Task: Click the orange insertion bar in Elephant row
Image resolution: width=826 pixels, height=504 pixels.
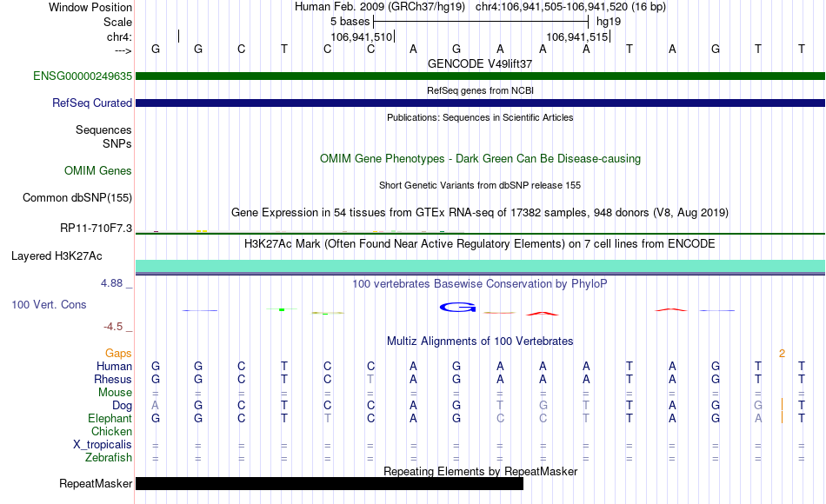Action: click(783, 418)
